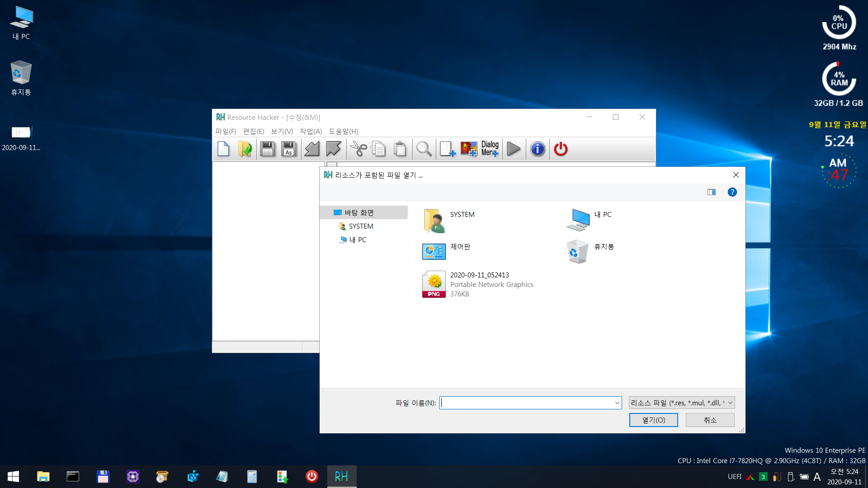
Task: Select the 내 PC item in file list
Action: coord(589,220)
